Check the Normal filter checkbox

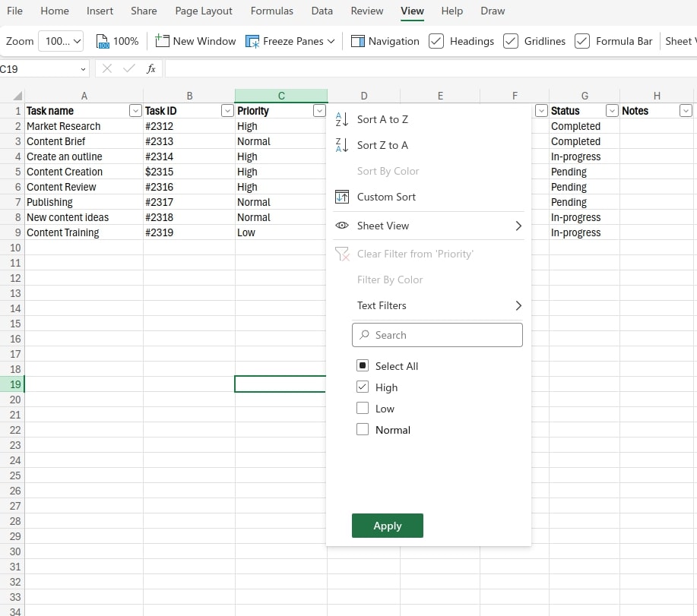point(363,429)
